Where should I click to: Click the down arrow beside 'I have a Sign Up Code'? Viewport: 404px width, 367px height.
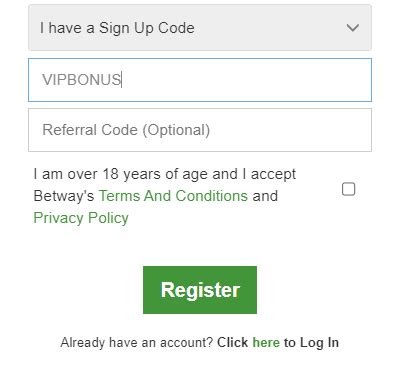tap(352, 28)
